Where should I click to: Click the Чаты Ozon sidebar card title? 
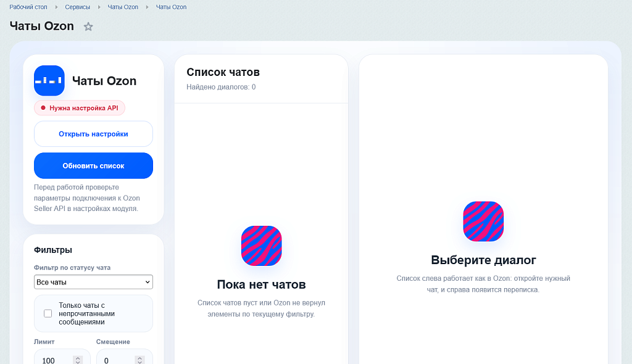tap(104, 81)
